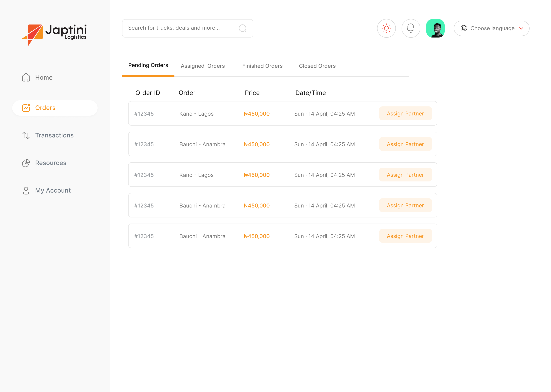The image size is (551, 392).
Task: Click the Orders chart icon in sidebar
Action: [26, 108]
